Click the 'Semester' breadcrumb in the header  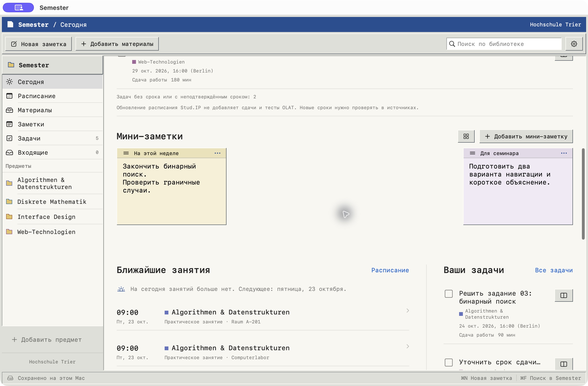pos(33,24)
